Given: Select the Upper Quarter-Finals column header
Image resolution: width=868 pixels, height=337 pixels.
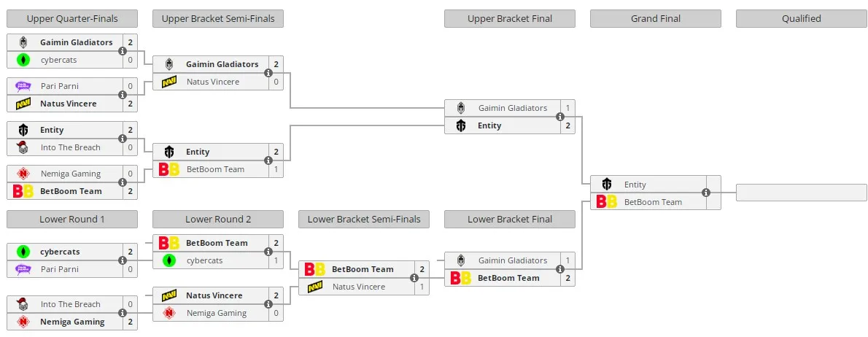Looking at the screenshot, I should (72, 18).
